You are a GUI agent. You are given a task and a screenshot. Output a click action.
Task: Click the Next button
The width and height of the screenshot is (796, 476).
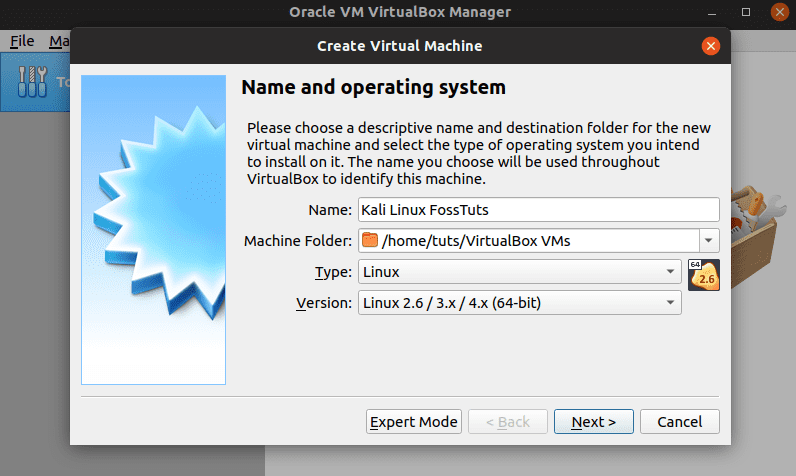tap(593, 422)
